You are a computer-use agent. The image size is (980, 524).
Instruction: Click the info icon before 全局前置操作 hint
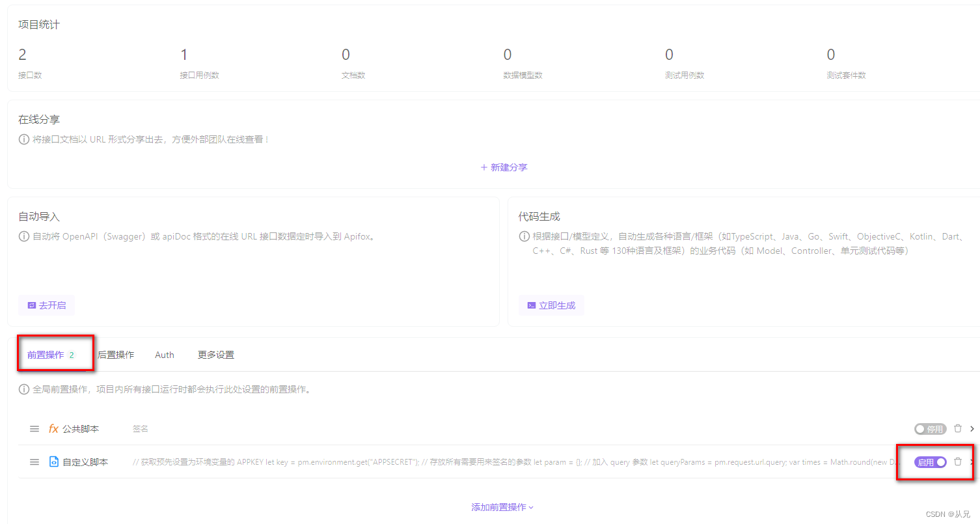click(24, 390)
